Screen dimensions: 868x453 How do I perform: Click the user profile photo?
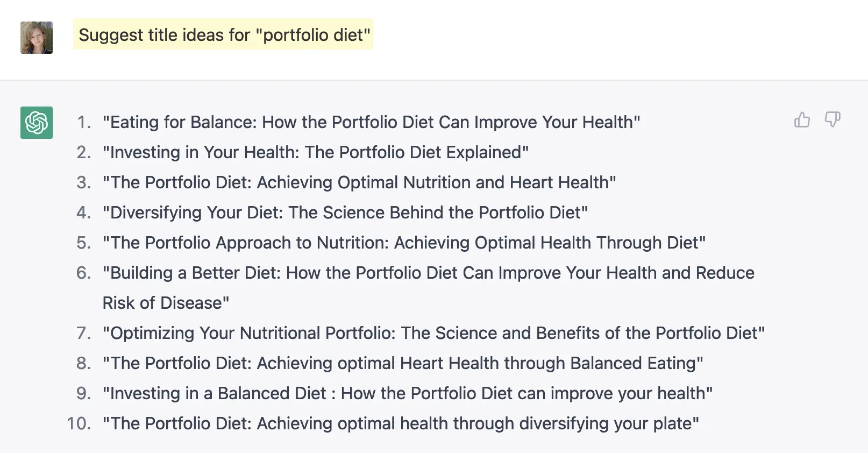[x=37, y=38]
